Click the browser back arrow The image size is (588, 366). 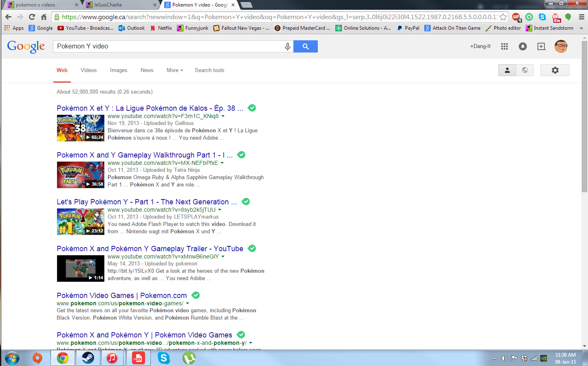[x=8, y=17]
